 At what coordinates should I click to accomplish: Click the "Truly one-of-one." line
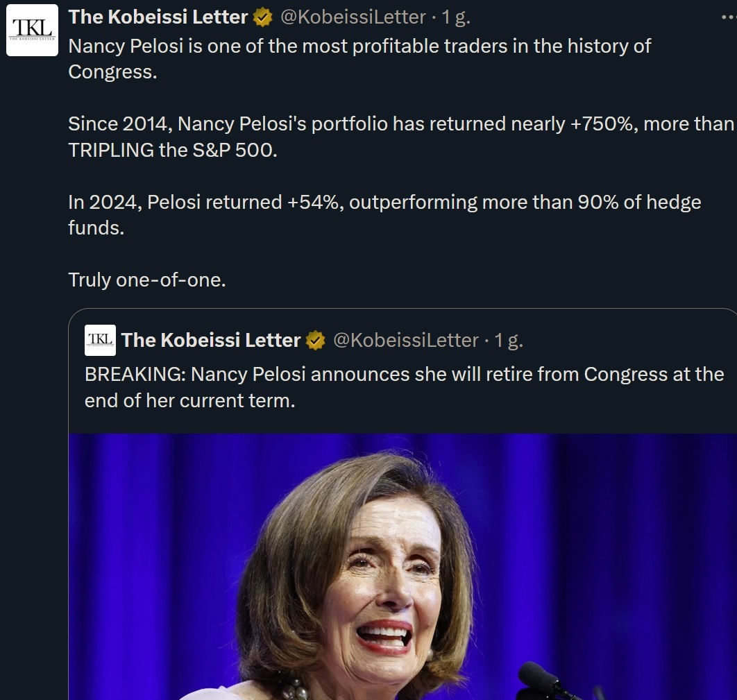pos(147,280)
